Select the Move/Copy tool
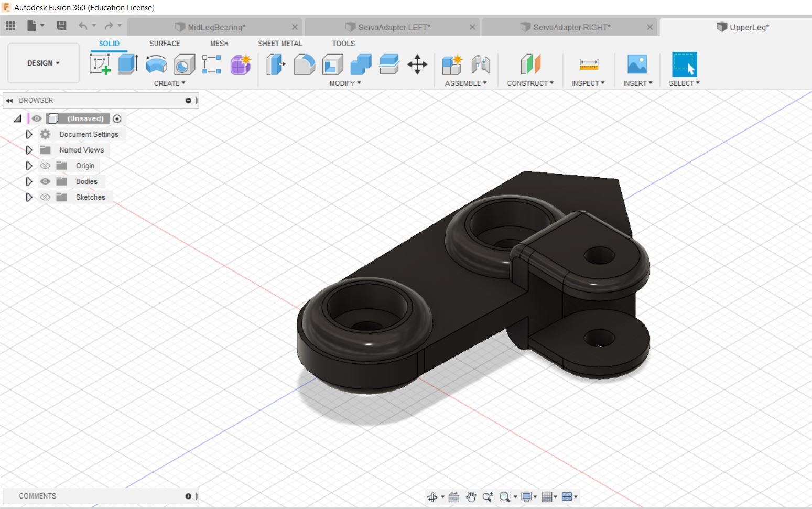812x509 pixels. tap(417, 64)
